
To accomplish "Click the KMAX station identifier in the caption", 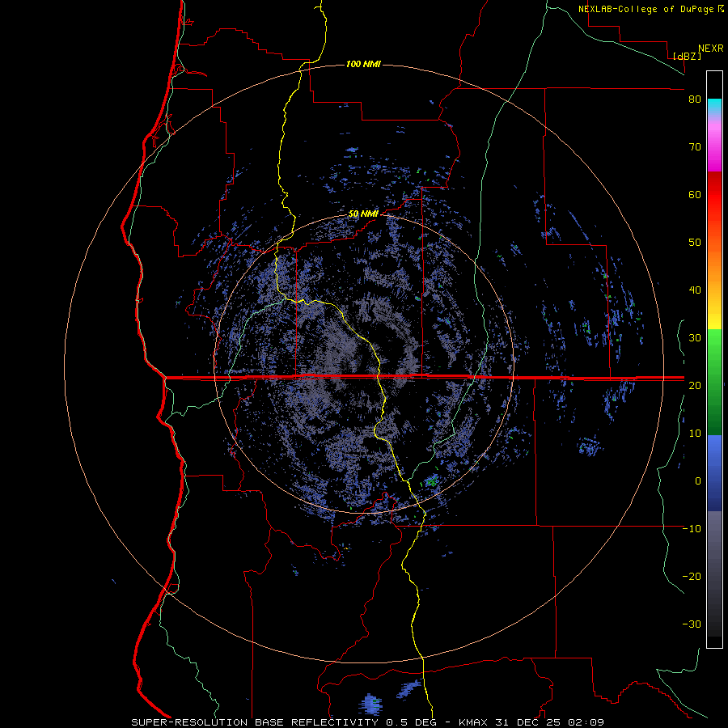I will click(474, 722).
